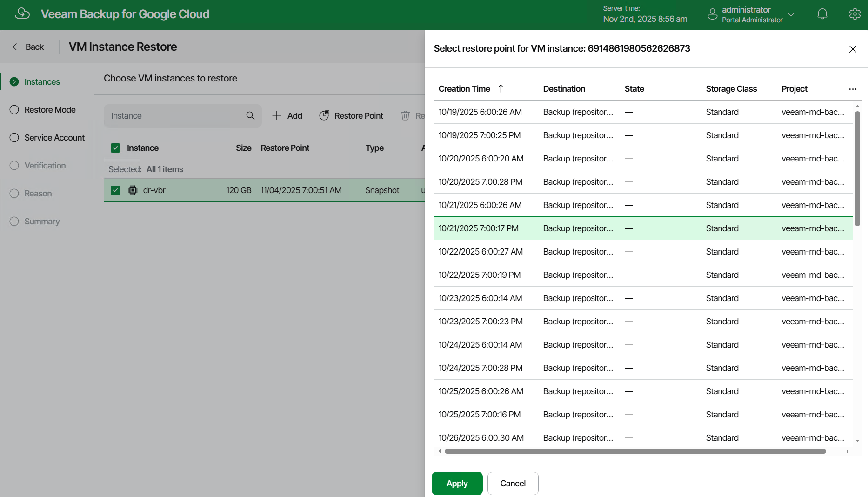Select restore point 10/19/2025 7:00:25 PM
868x497 pixels.
643,135
